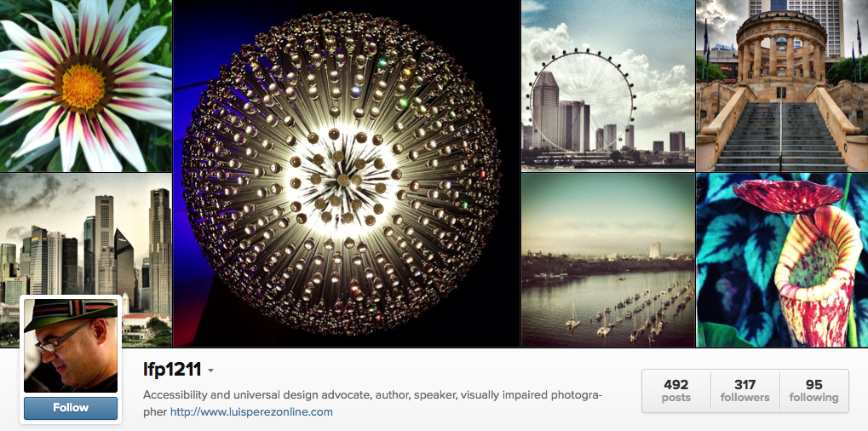Open the luisperezonline.com website link
This screenshot has width=868, height=431.
(x=251, y=411)
